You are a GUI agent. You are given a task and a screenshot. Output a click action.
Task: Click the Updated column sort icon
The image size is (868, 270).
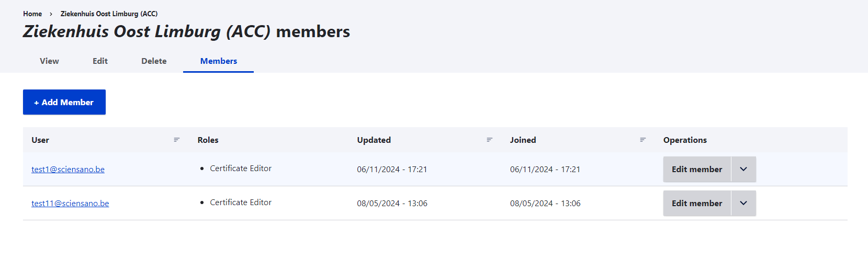[490, 140]
